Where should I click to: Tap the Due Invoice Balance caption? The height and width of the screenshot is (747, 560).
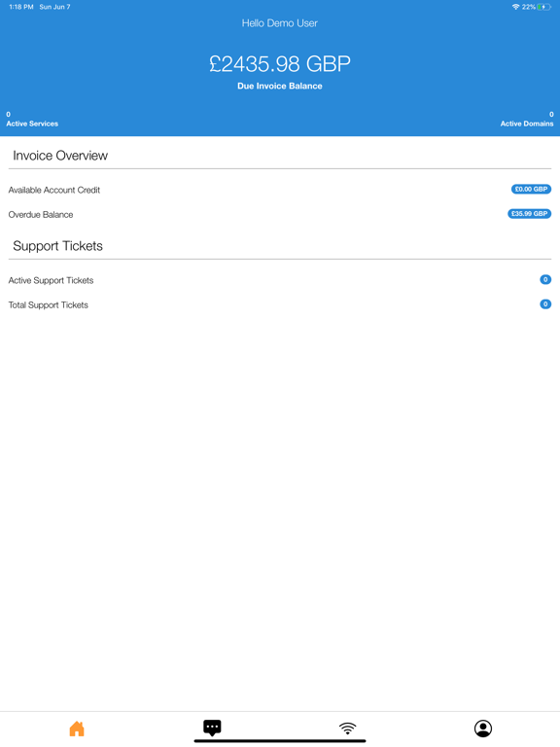pos(280,87)
